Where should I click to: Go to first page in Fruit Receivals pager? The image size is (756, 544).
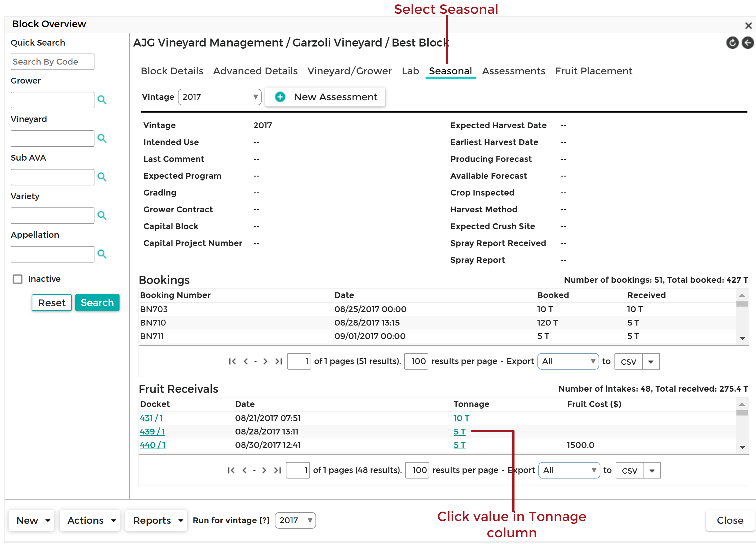(231, 470)
